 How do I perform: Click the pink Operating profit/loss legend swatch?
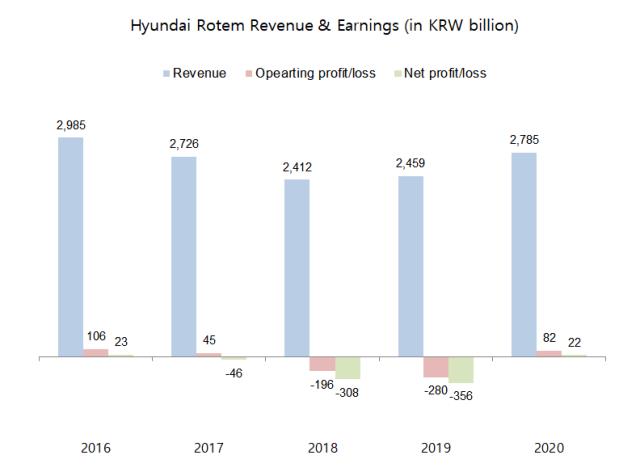coord(249,74)
